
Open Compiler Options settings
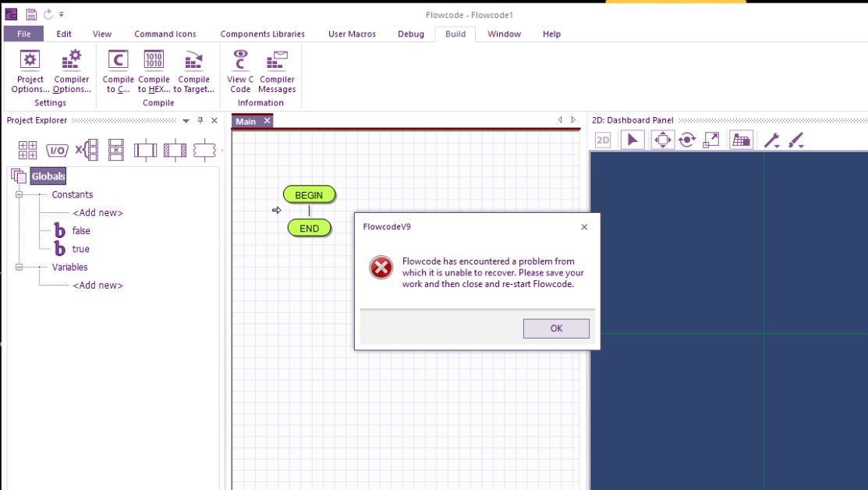point(72,72)
